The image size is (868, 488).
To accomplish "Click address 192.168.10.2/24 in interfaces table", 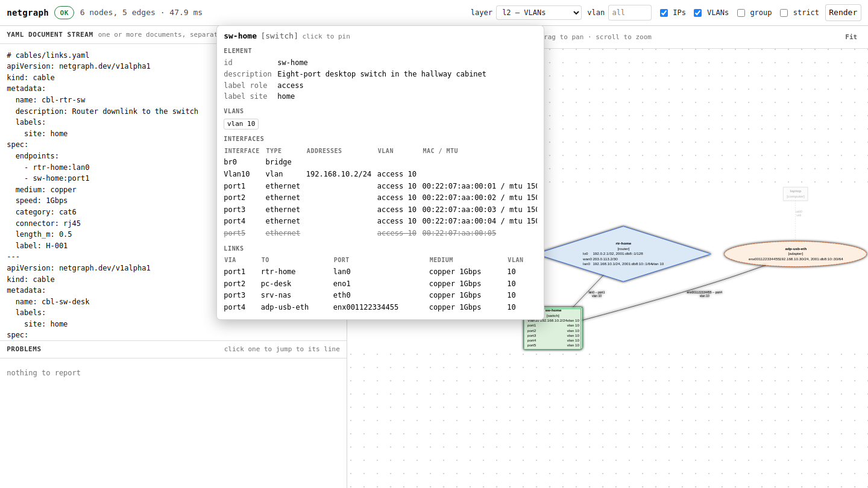I will tap(339, 174).
